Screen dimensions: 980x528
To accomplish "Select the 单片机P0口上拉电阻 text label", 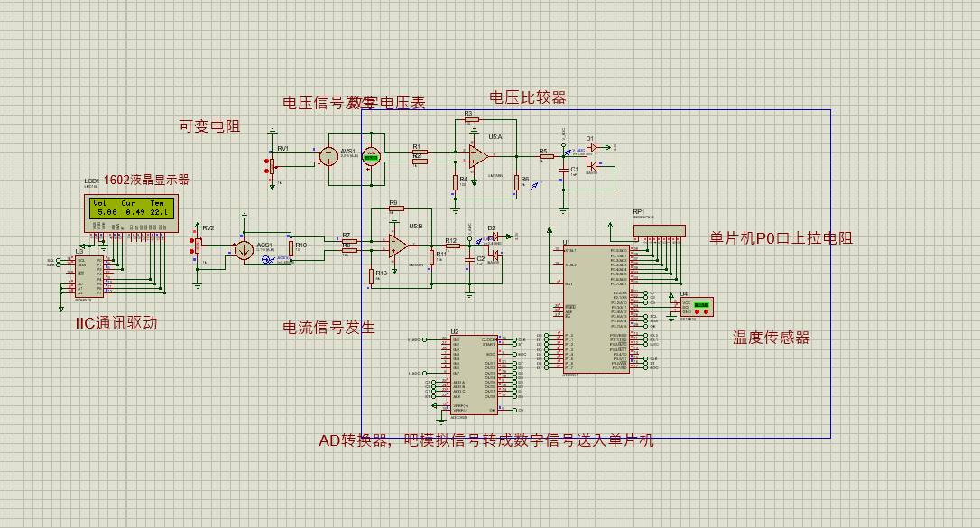I will point(781,238).
